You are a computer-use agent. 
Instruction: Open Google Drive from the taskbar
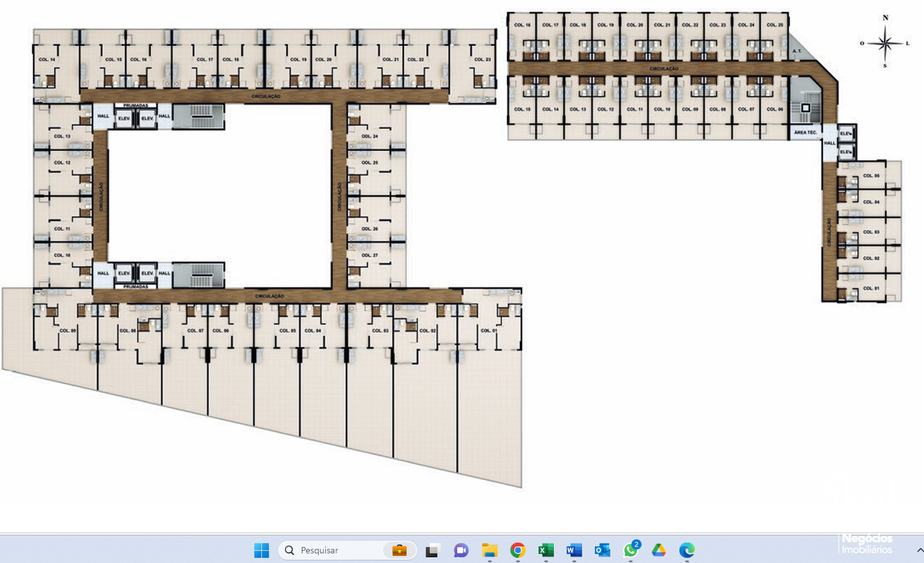click(x=659, y=550)
